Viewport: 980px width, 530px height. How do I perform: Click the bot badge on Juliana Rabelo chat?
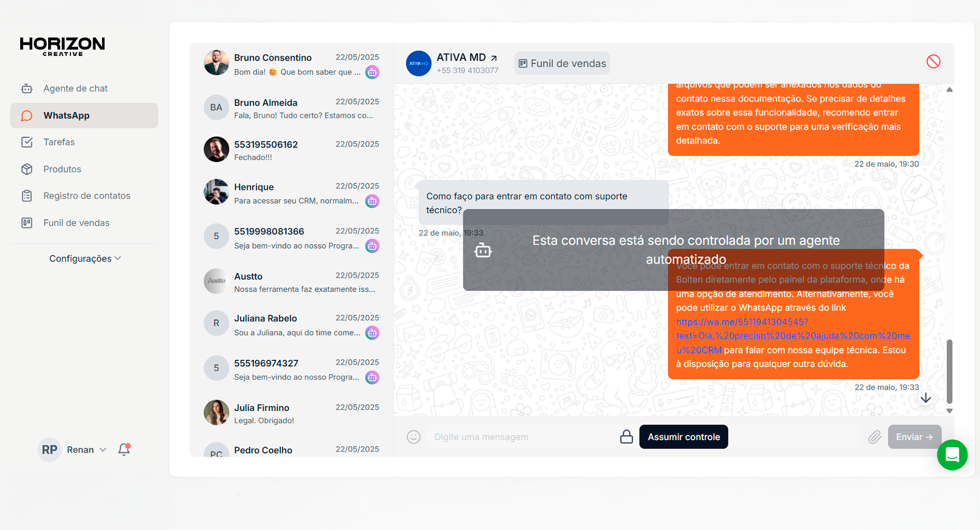[x=372, y=333]
